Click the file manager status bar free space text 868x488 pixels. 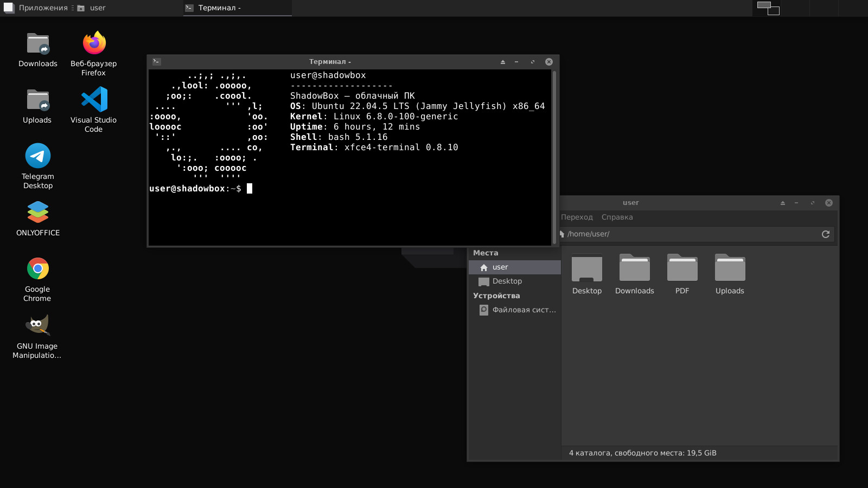coord(643,453)
